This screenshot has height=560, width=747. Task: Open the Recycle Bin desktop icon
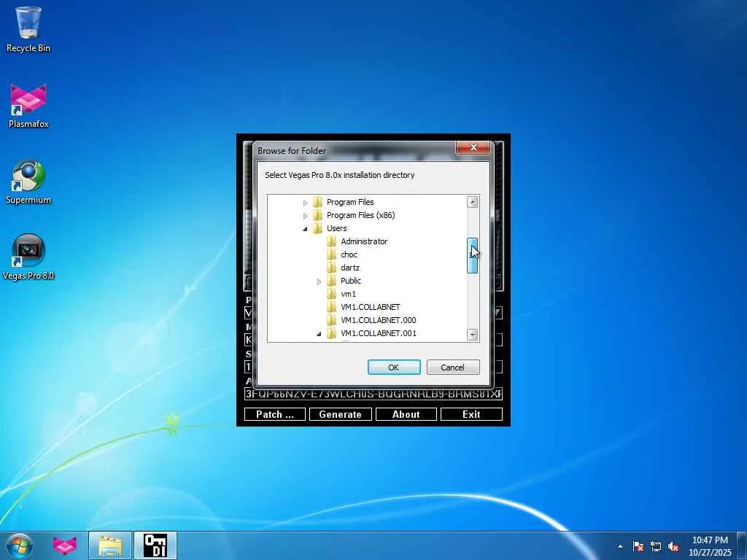[28, 29]
